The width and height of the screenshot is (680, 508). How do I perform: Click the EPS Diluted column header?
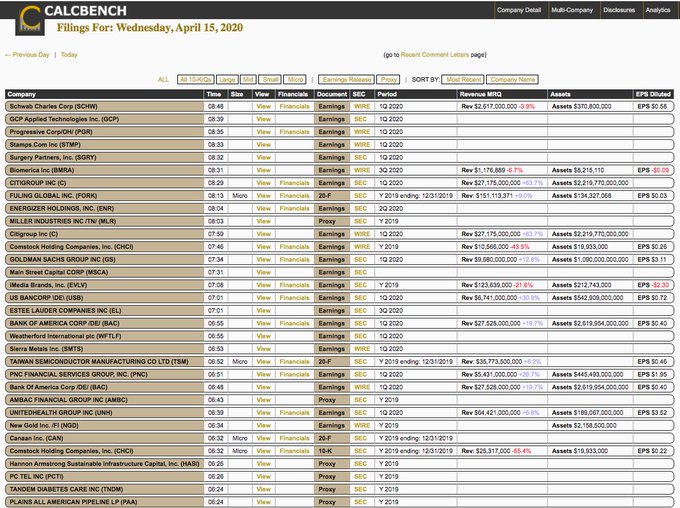[653, 94]
